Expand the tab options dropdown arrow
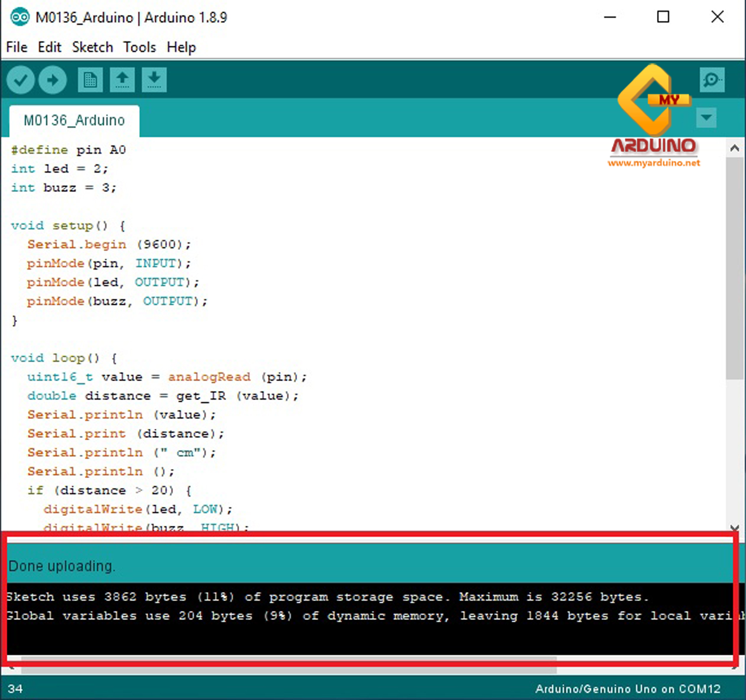The height and width of the screenshot is (700, 746). tap(706, 118)
